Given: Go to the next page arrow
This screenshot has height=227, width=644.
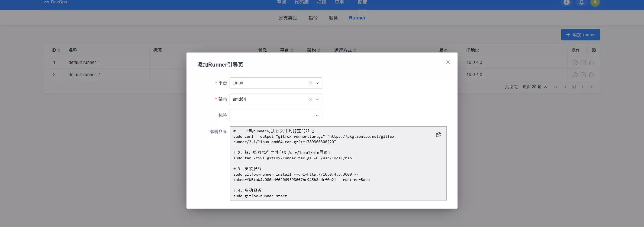Looking at the screenshot, I should coord(582,87).
